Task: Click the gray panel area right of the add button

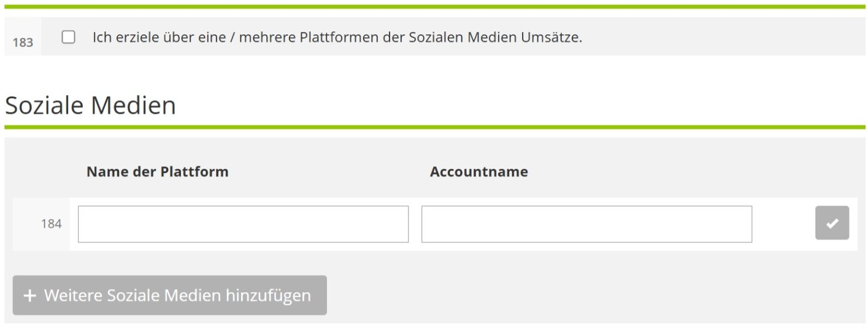Action: (595, 295)
